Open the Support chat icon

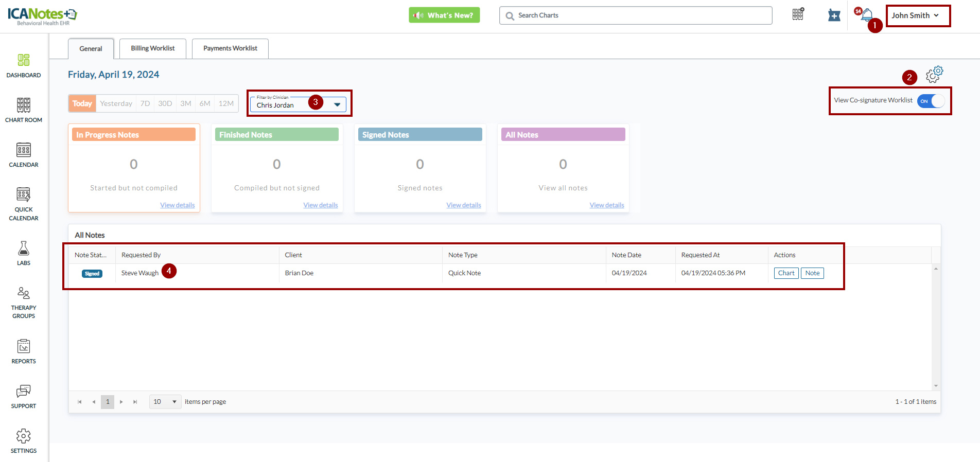pyautogui.click(x=24, y=396)
